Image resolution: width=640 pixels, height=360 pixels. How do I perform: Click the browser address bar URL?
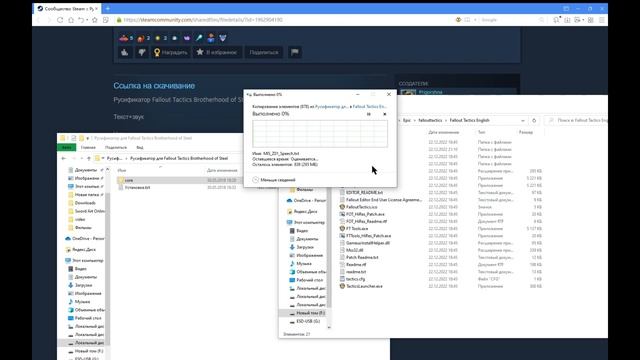(x=203, y=20)
